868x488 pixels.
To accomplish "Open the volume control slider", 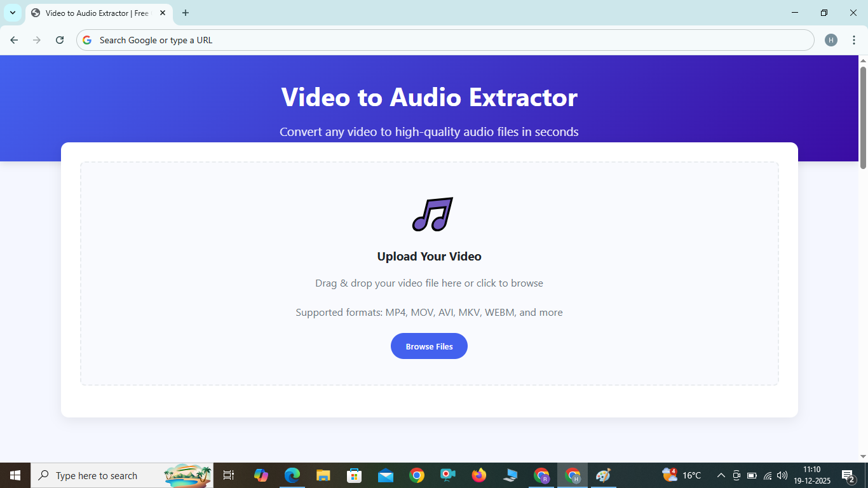I will coord(781,475).
